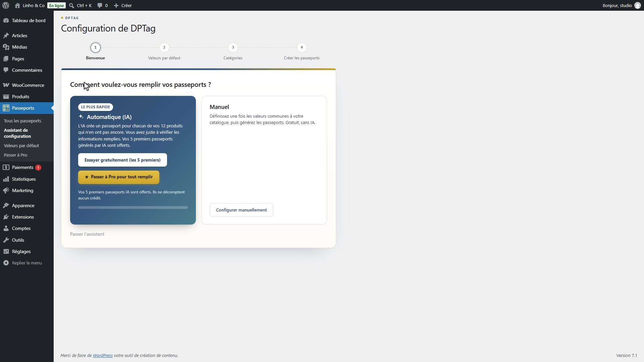Open Valeurs par défaut submenu item
644x362 pixels.
pos(21,145)
